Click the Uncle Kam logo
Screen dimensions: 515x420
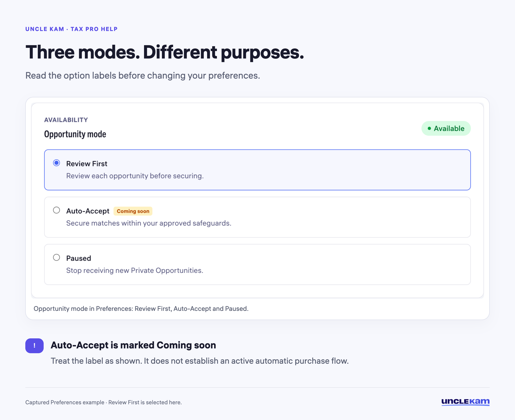click(x=465, y=402)
